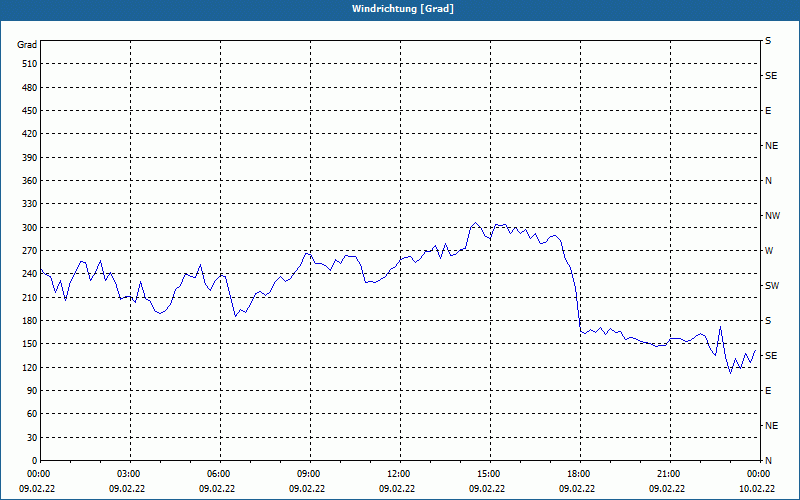
Task: Click the 03:00 time label
Action: tap(129, 474)
